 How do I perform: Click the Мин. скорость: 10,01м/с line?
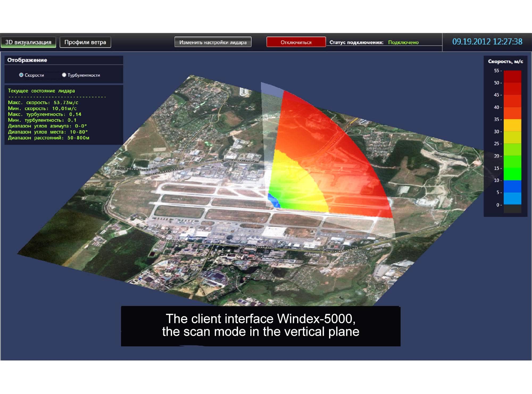[42, 108]
